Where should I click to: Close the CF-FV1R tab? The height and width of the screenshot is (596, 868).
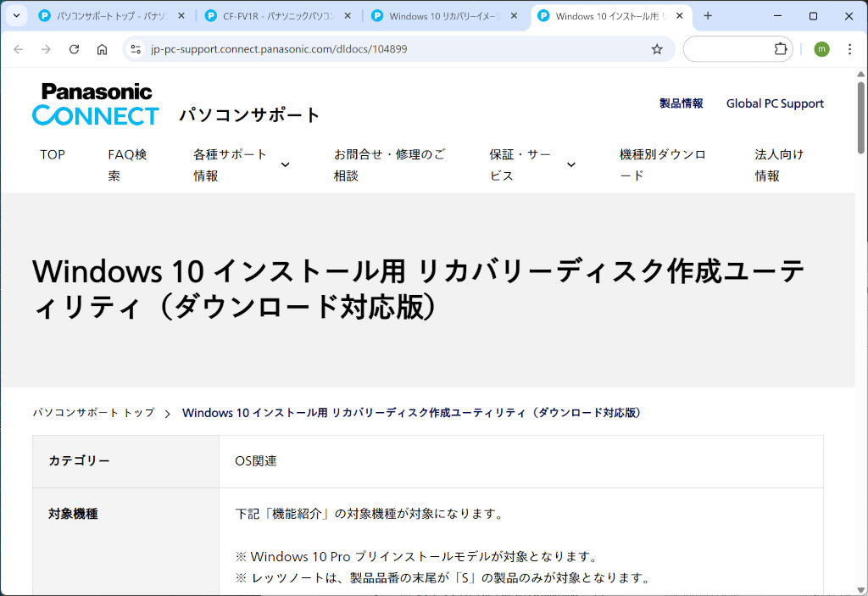coord(348,16)
